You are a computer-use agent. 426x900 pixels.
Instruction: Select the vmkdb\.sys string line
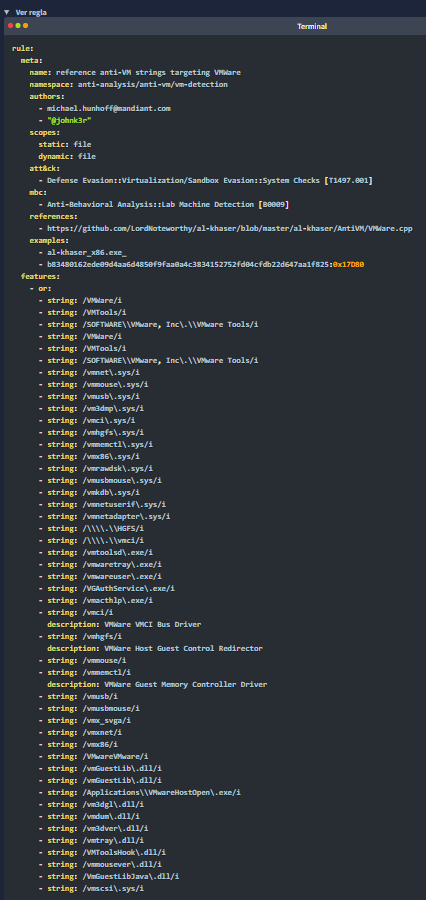click(89, 492)
